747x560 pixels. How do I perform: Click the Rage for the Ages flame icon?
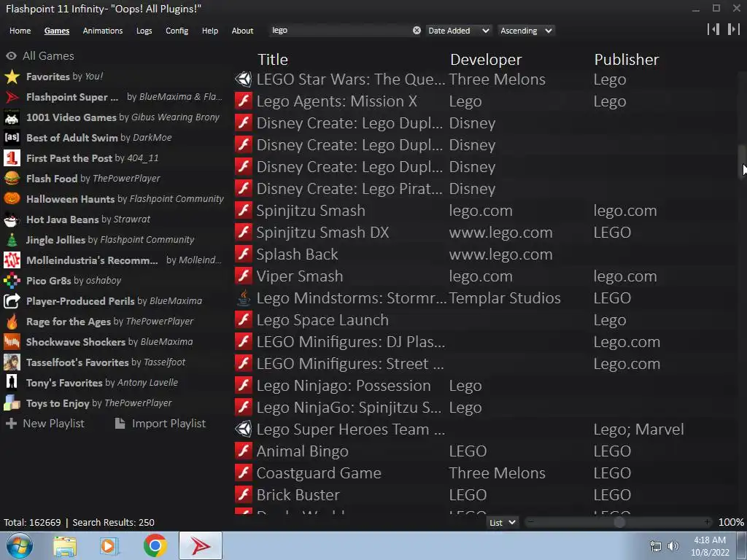coord(12,322)
